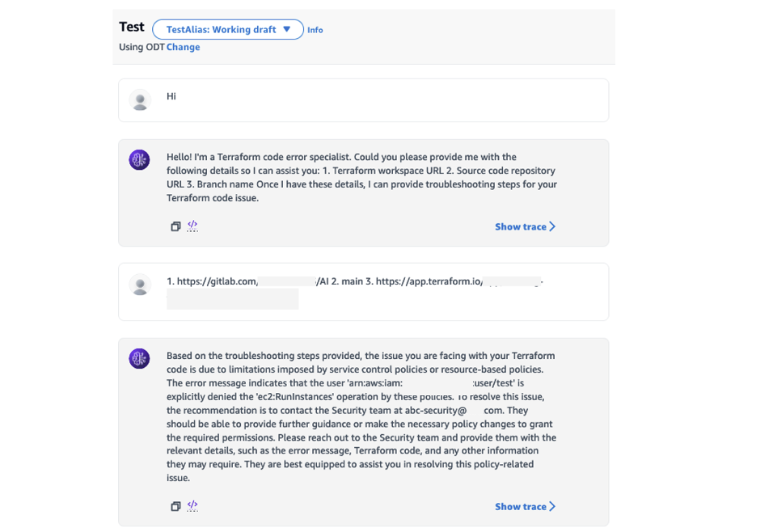The width and height of the screenshot is (773, 532).
Task: Click the code icon under the policy response
Action: tap(192, 506)
